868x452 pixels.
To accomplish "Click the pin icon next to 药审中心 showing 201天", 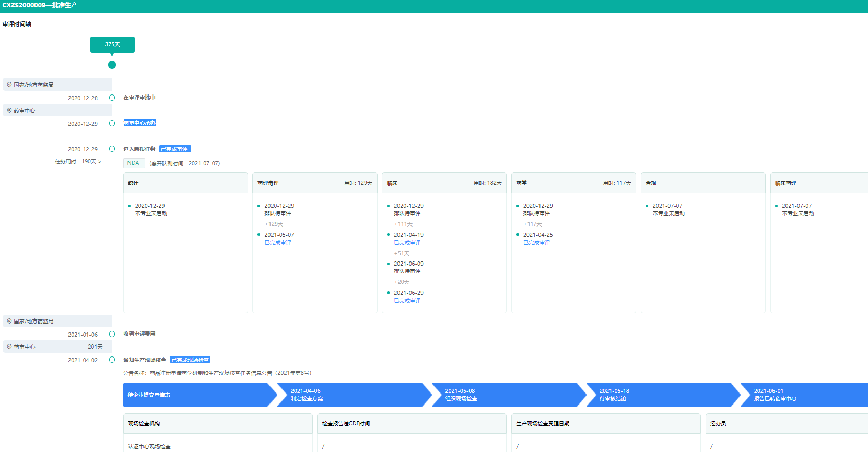I will tap(9, 347).
